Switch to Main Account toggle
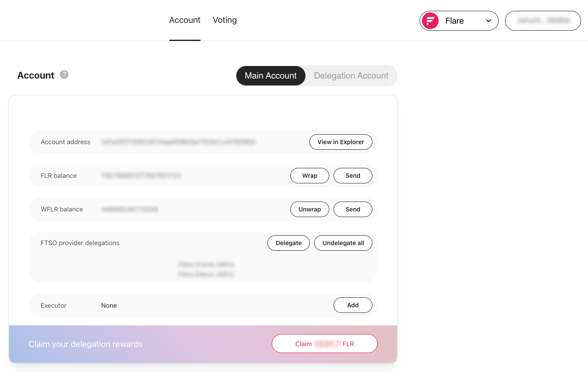The image size is (588, 372). click(270, 76)
